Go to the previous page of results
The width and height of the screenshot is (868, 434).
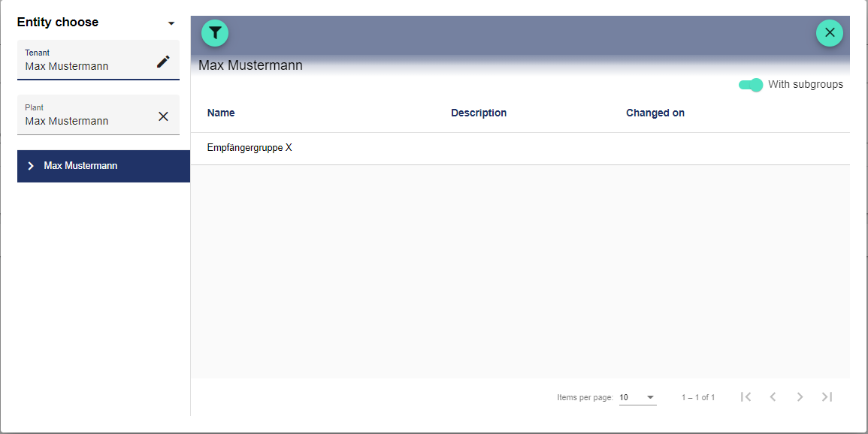tap(773, 397)
